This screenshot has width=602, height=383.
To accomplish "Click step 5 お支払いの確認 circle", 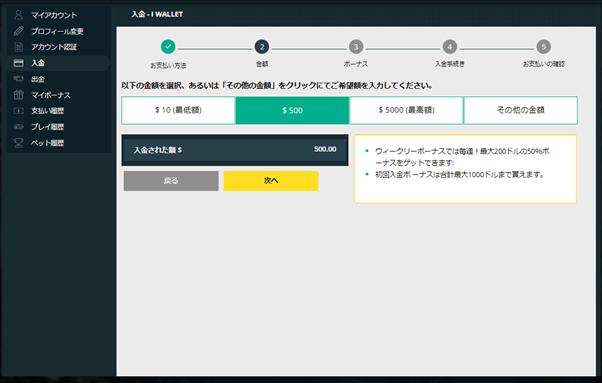I will coord(543,47).
